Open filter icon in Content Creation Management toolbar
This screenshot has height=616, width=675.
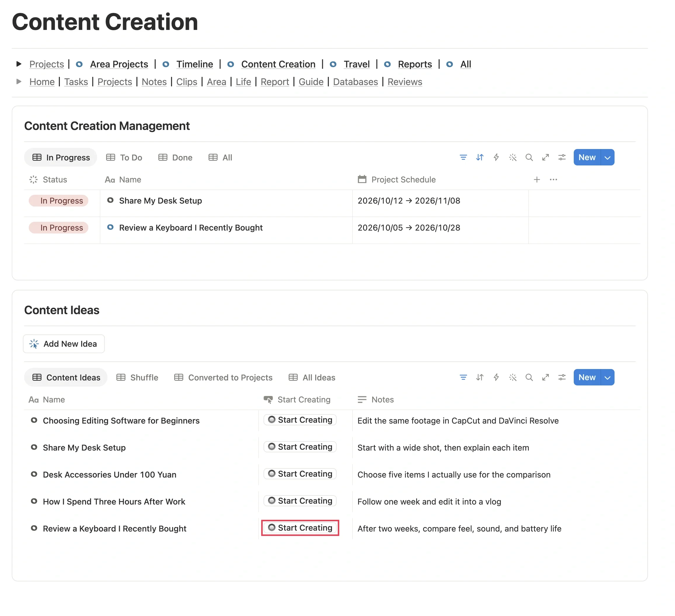[463, 157]
